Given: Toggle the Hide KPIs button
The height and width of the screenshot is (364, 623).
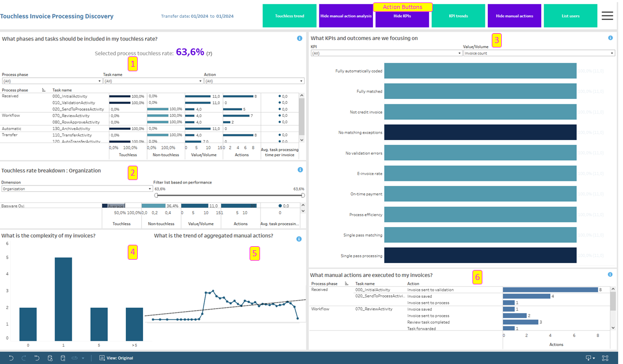Looking at the screenshot, I should coord(402,15).
